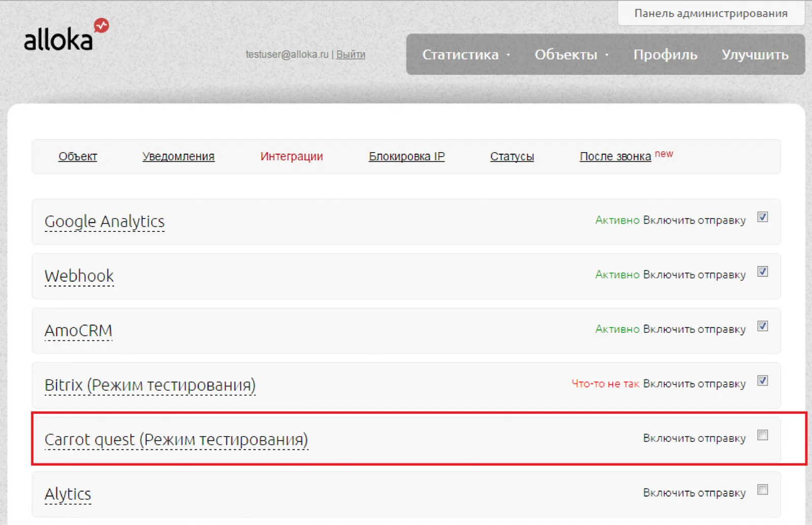Viewport: 812px width, 525px height.
Task: Click the testuser@alloka.ru account text
Action: 287,54
